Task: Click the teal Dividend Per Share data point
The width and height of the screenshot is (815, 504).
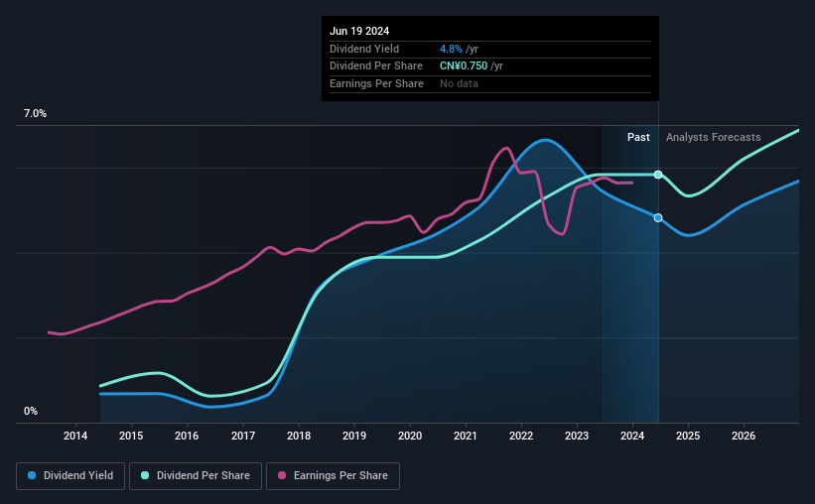Action: 658,175
